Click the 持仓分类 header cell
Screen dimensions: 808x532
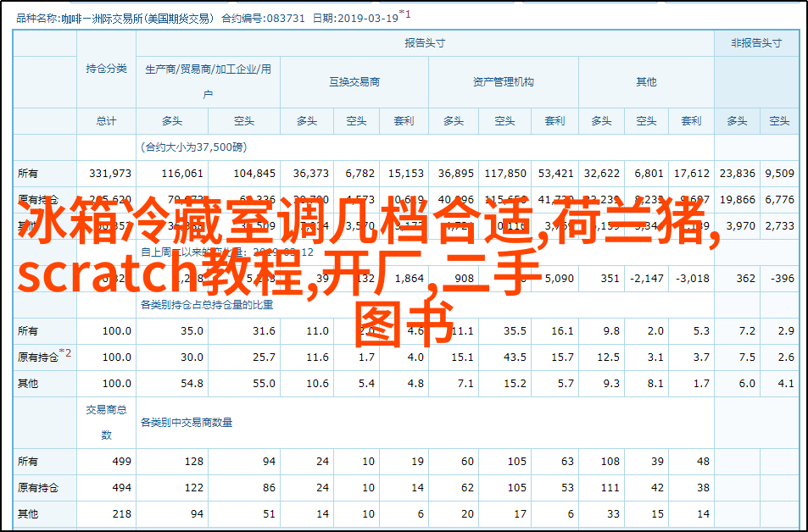pyautogui.click(x=106, y=69)
